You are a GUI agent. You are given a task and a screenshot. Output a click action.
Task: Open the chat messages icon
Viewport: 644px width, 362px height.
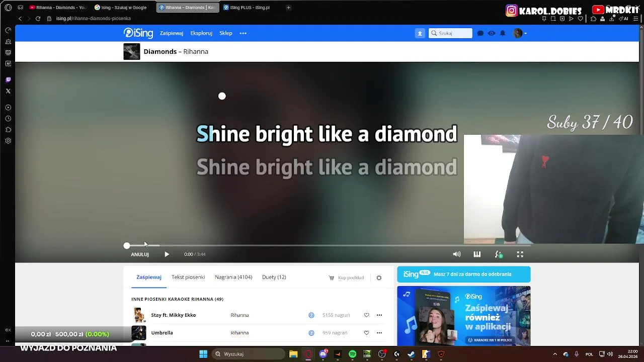click(480, 33)
